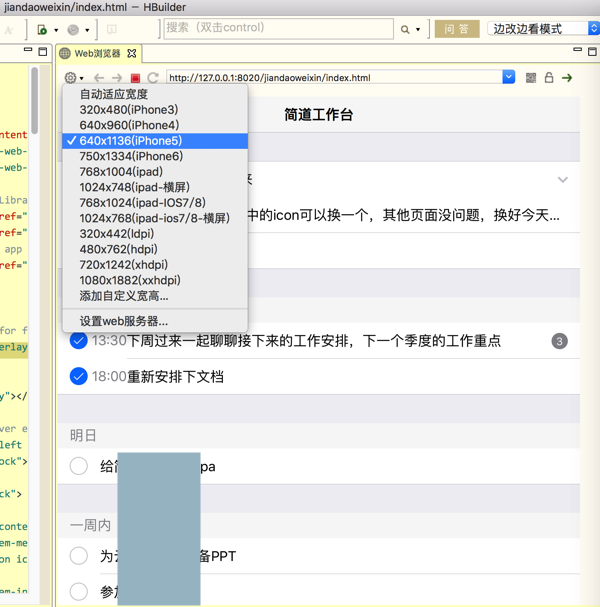Viewport: 600px width, 607px height.
Task: Uncheck the 18:00 重新安排下文档 checkbox
Action: 79,376
